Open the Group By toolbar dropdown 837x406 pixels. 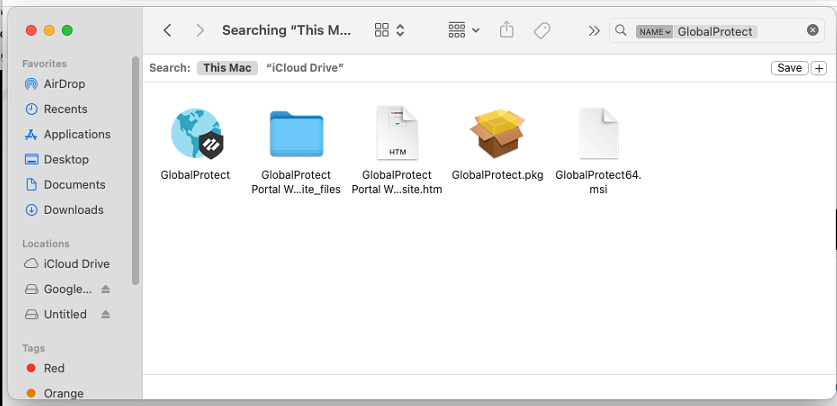point(463,30)
